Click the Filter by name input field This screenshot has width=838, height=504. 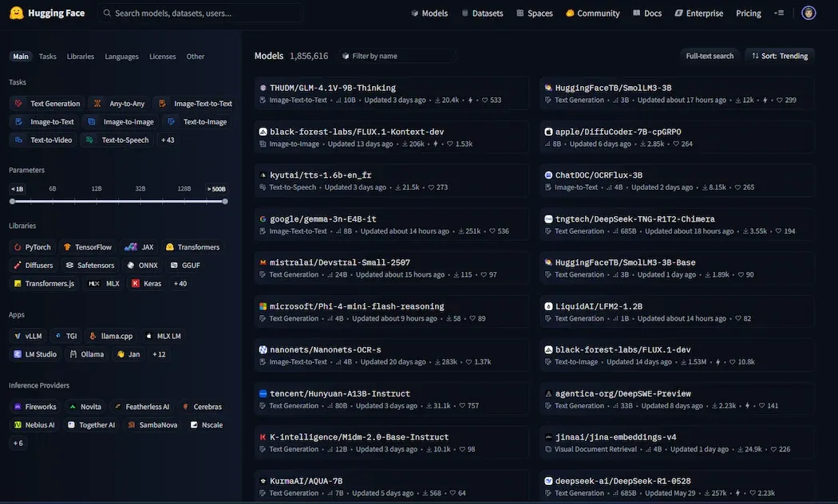click(x=397, y=56)
